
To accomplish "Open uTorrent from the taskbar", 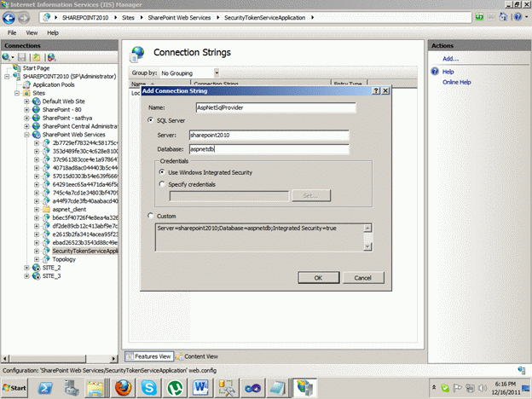I will [x=175, y=388].
